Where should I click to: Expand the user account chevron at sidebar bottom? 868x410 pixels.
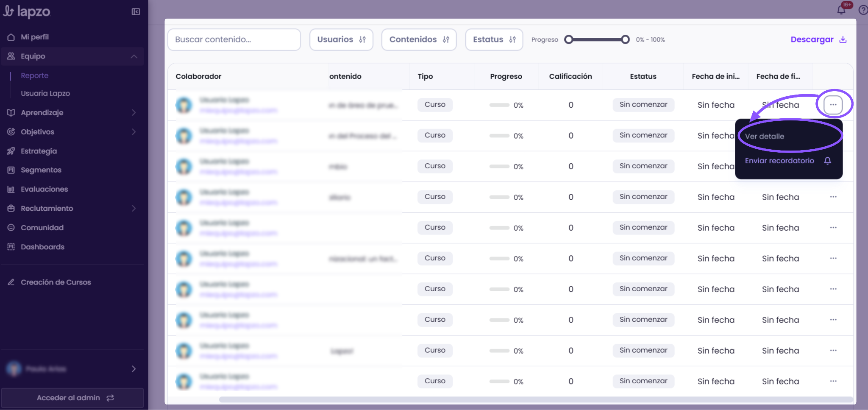pyautogui.click(x=134, y=369)
